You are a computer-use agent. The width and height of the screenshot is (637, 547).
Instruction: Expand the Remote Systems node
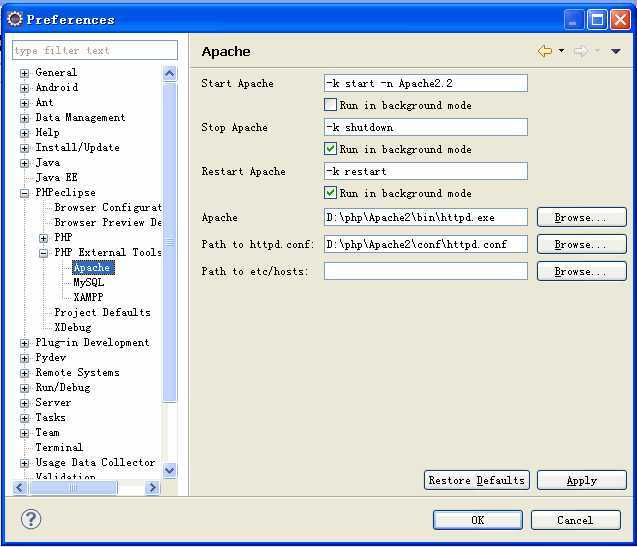click(24, 373)
